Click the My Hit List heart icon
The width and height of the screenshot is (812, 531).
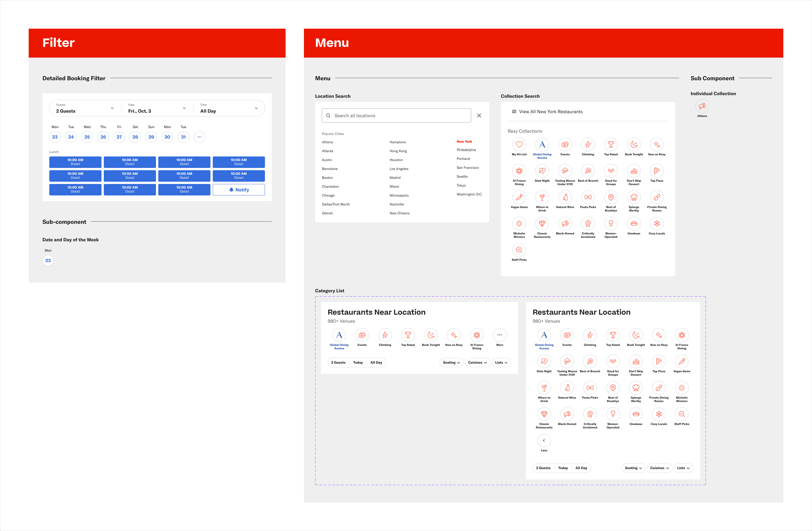click(x=519, y=145)
